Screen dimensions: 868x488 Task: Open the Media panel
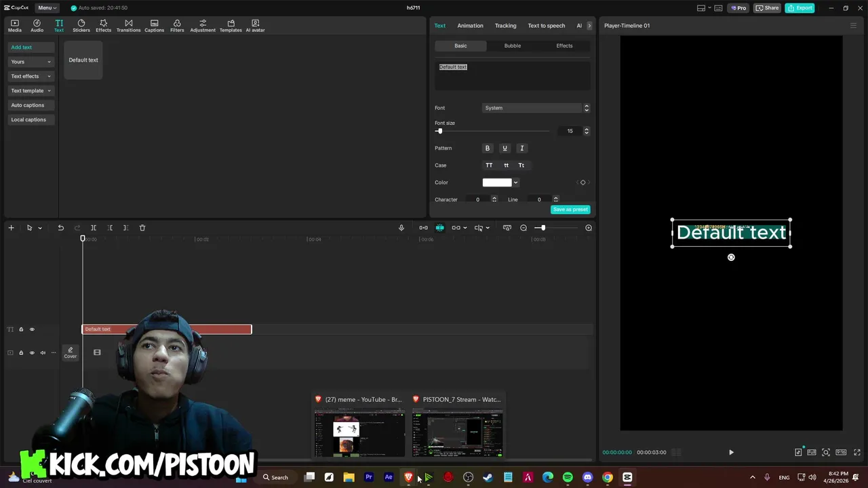pyautogui.click(x=15, y=26)
